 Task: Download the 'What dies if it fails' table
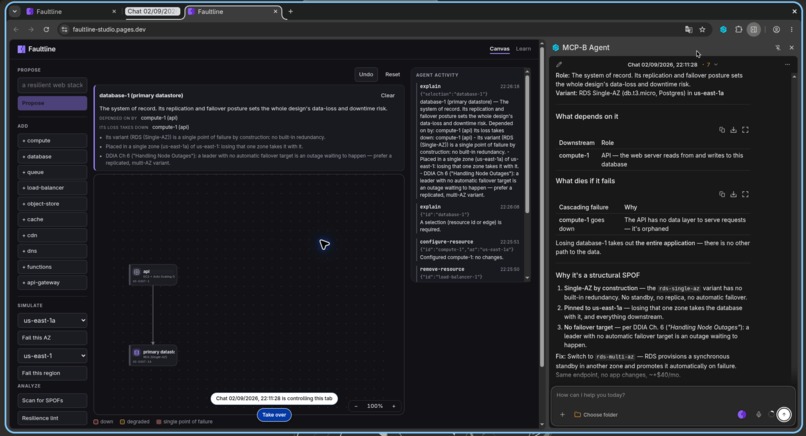[x=734, y=194]
